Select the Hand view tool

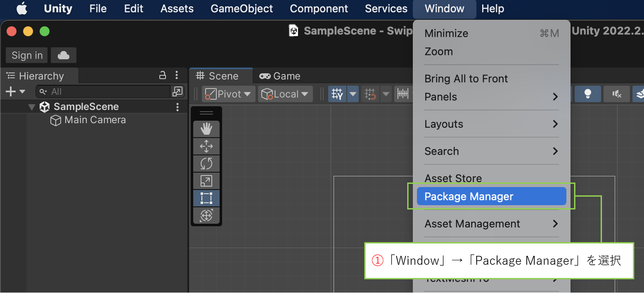tap(206, 129)
